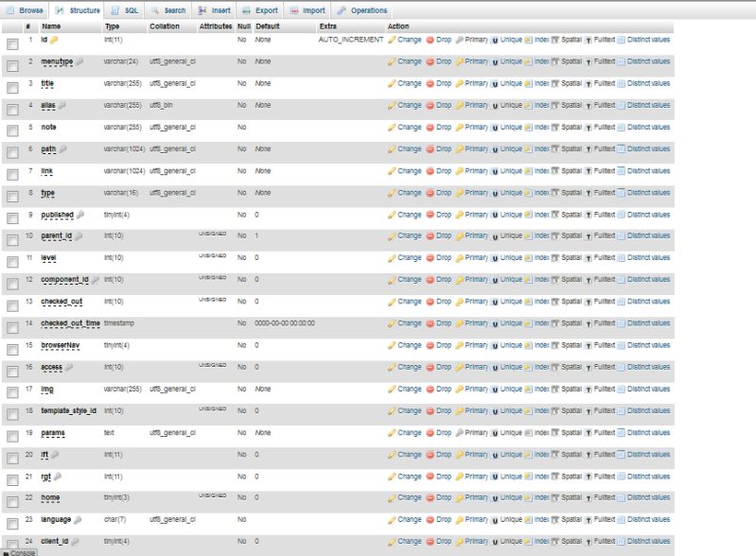Click Primary link for link column
756x556 pixels.
[476, 171]
